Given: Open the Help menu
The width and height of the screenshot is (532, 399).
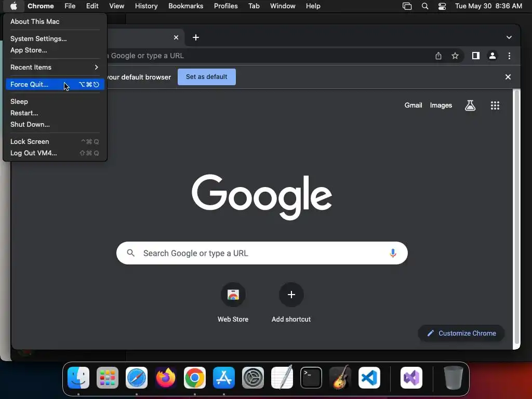Looking at the screenshot, I should (313, 6).
